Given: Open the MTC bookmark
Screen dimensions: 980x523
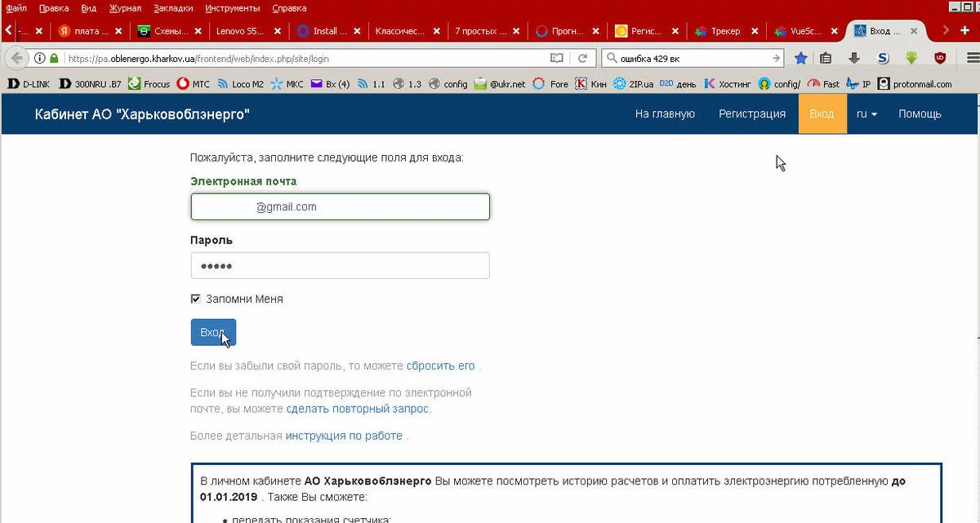Looking at the screenshot, I should click(x=193, y=83).
